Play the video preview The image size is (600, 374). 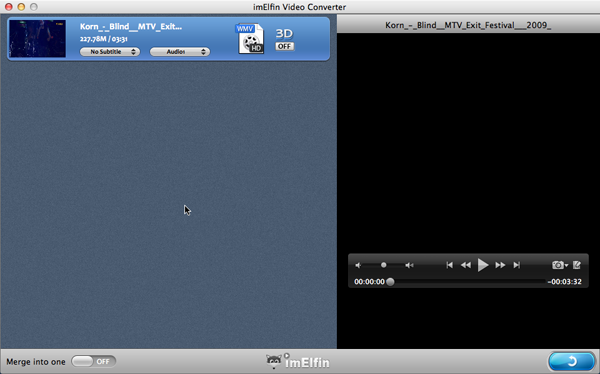(483, 265)
